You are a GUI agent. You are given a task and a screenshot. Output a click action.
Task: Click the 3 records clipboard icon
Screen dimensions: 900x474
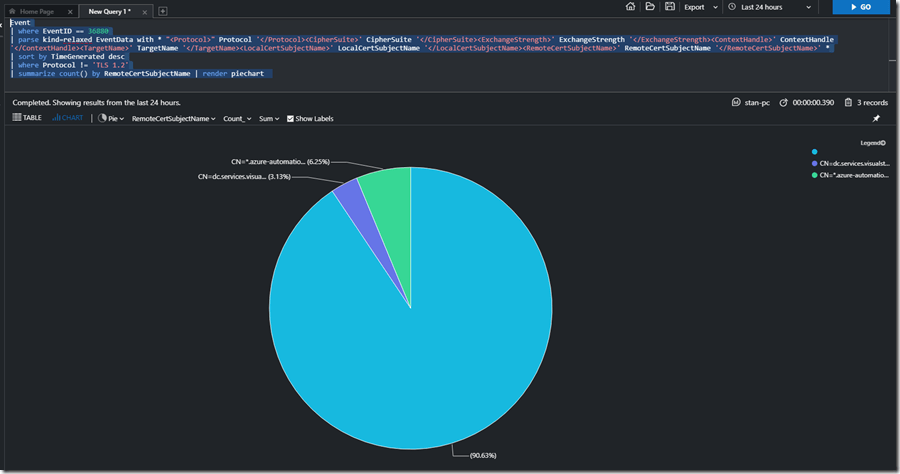click(848, 102)
